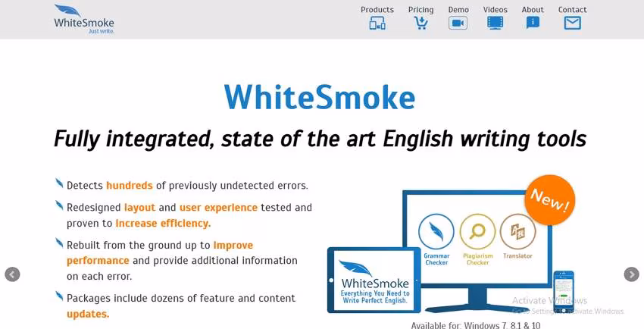
Task: Go to next slide arrow
Action: click(x=631, y=274)
